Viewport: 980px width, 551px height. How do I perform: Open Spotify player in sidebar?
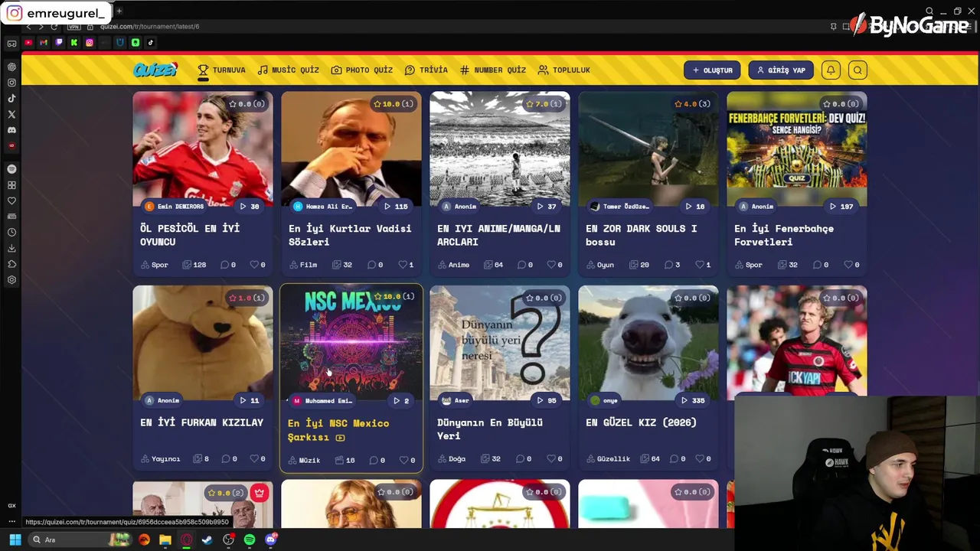(11, 169)
